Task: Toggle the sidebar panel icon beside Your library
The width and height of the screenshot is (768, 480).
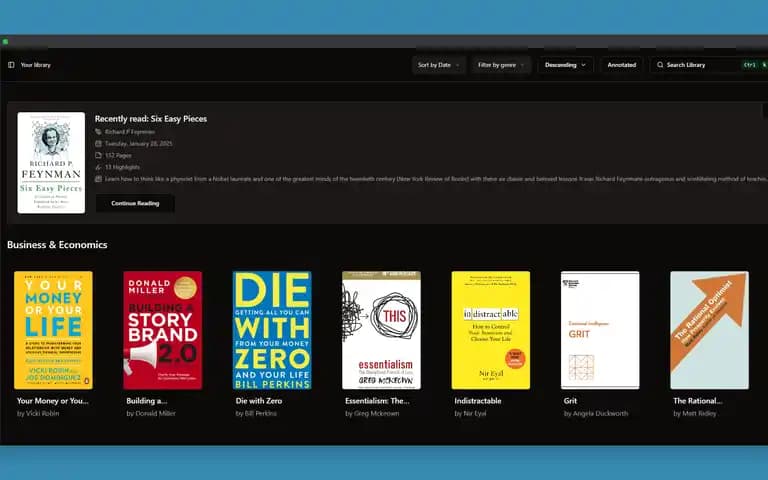Action: 11,65
